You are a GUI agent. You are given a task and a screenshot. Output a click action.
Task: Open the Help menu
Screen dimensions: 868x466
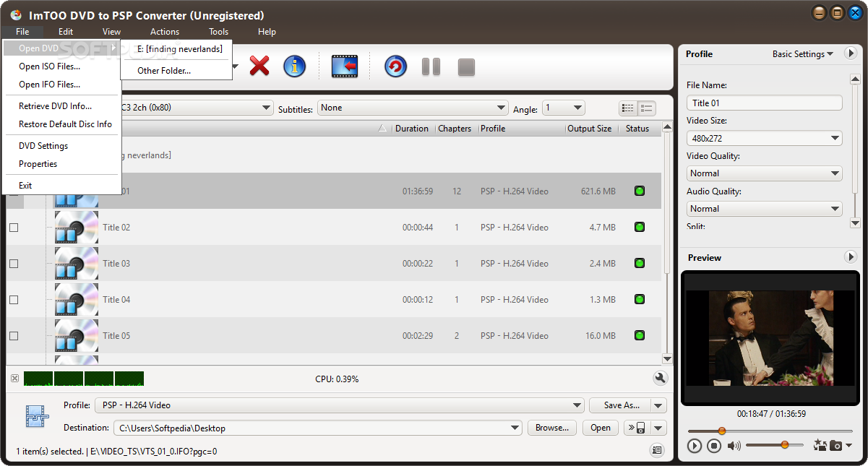click(x=267, y=32)
